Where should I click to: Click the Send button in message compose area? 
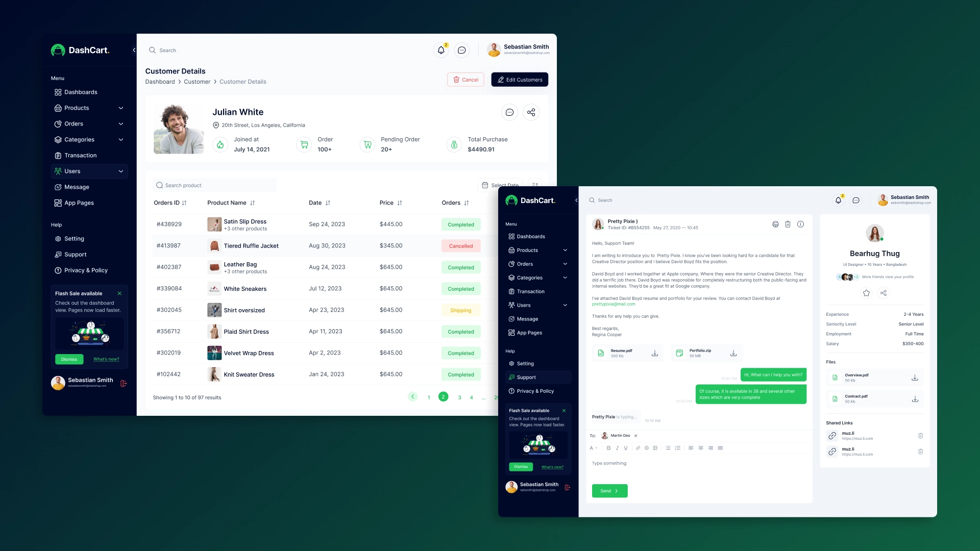609,490
